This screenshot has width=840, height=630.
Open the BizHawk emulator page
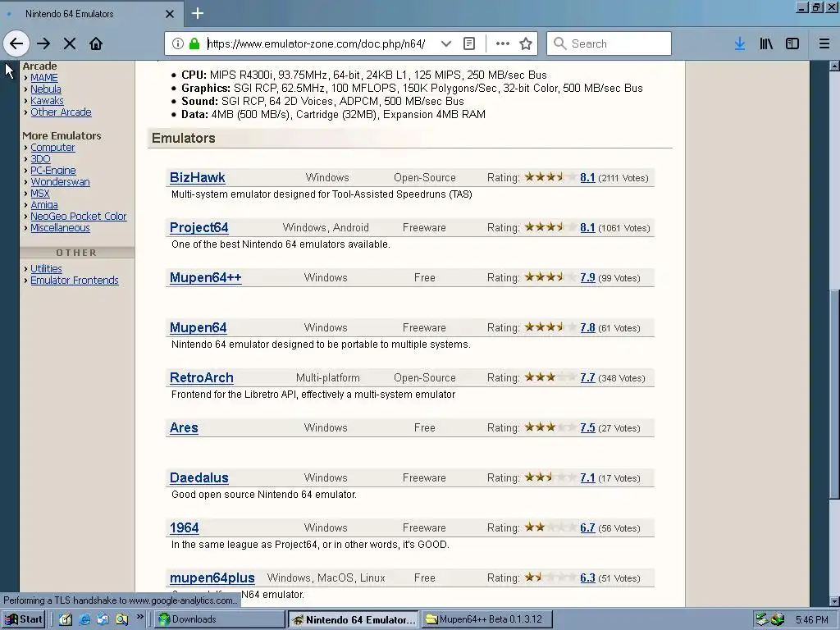tap(197, 177)
